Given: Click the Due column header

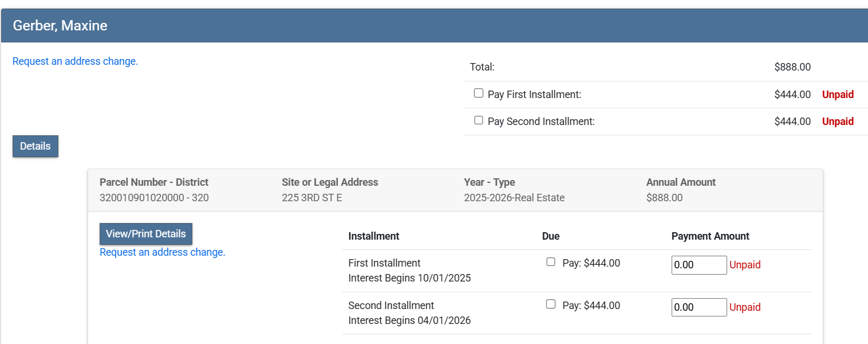Looking at the screenshot, I should click(551, 236).
